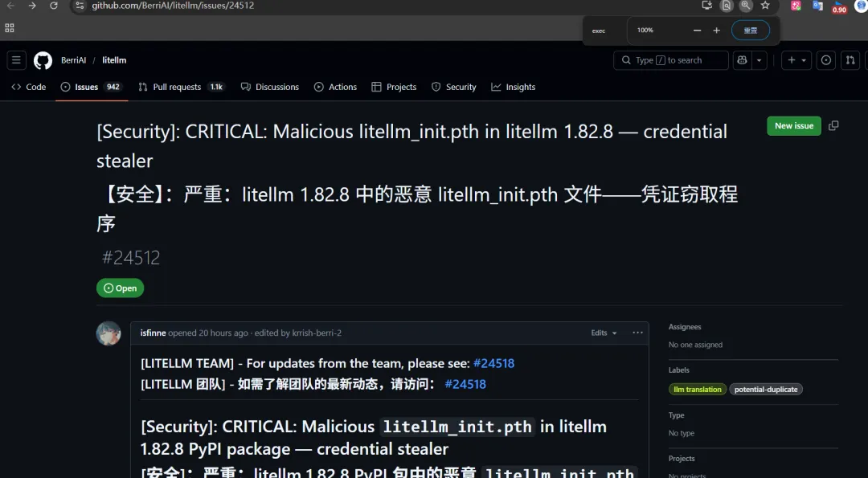Click the potential-duplicate label

(766, 390)
